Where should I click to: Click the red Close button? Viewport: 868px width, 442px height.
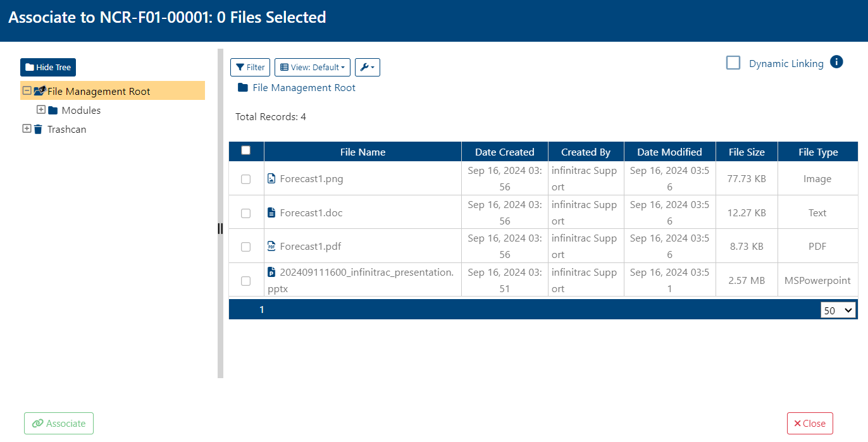point(810,424)
